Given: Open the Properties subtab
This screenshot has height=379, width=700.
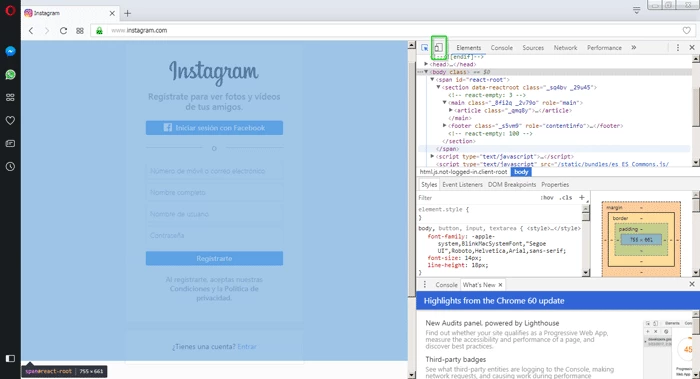Looking at the screenshot, I should (x=555, y=184).
